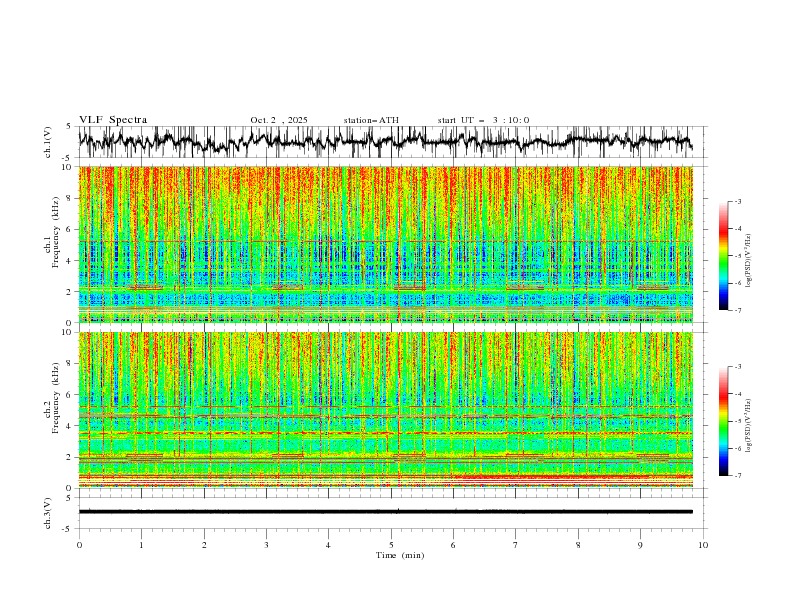This screenshot has width=792, height=612.
Task: Click the 'ch.1(V)' waveform axis label
Action: pos(48,142)
